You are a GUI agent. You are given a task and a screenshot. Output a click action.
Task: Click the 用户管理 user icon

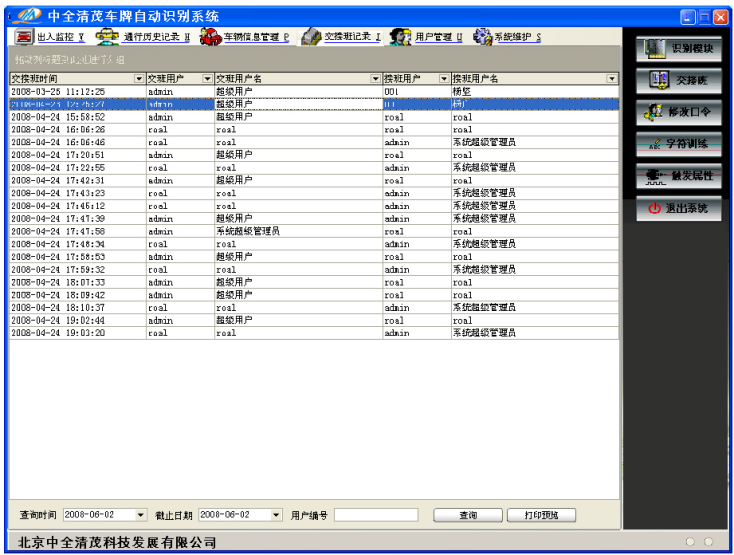pyautogui.click(x=401, y=37)
